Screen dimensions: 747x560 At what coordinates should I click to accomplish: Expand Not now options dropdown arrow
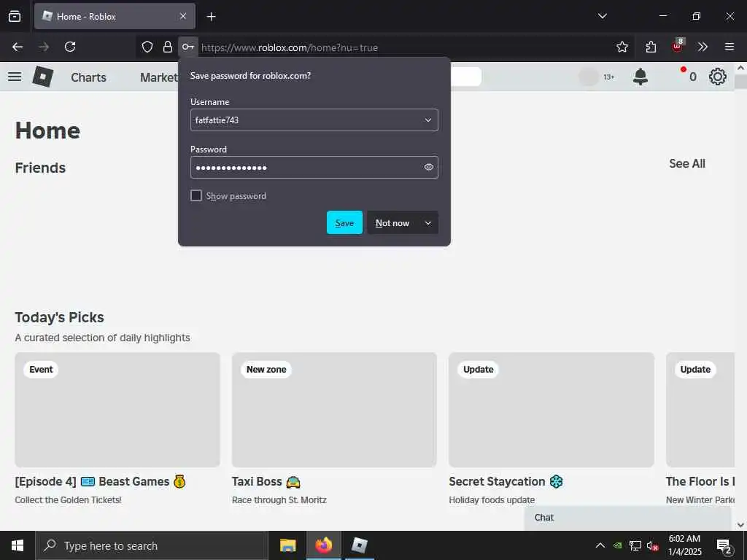[x=427, y=223]
